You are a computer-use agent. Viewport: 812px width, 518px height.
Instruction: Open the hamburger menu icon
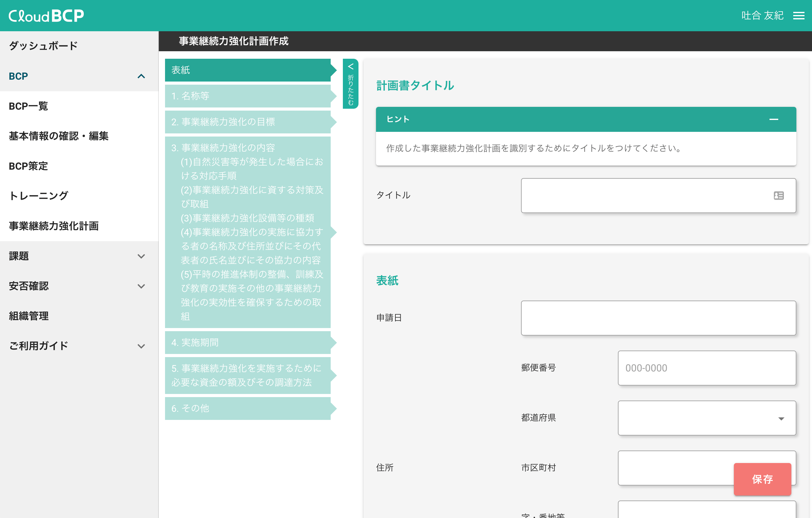pyautogui.click(x=798, y=16)
